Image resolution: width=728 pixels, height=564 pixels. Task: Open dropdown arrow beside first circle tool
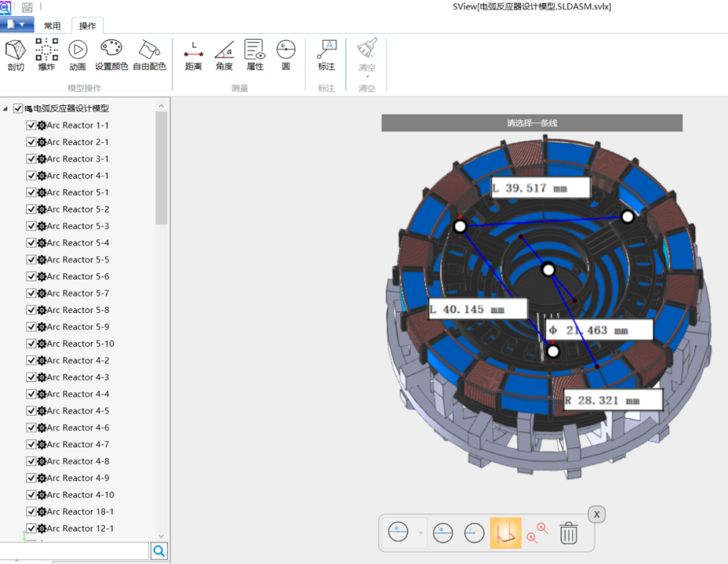pos(420,532)
